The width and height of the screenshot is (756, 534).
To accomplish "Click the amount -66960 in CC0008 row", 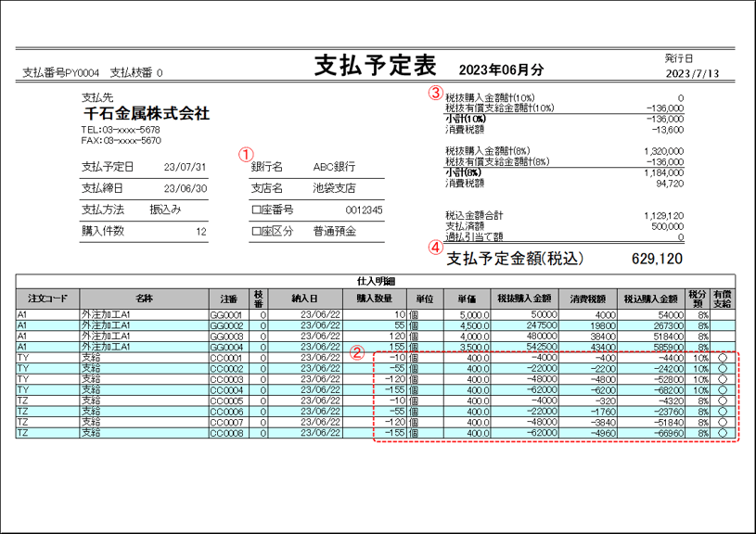I will (x=669, y=433).
